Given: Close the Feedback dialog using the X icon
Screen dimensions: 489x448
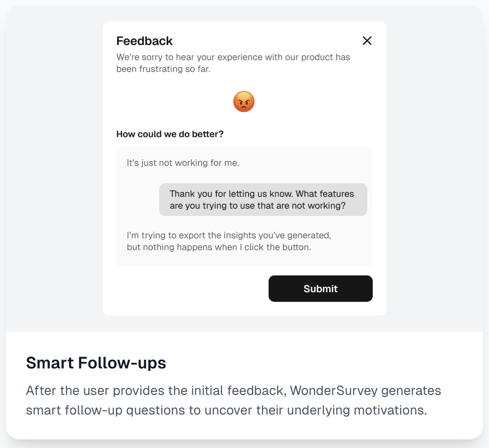Looking at the screenshot, I should (367, 40).
